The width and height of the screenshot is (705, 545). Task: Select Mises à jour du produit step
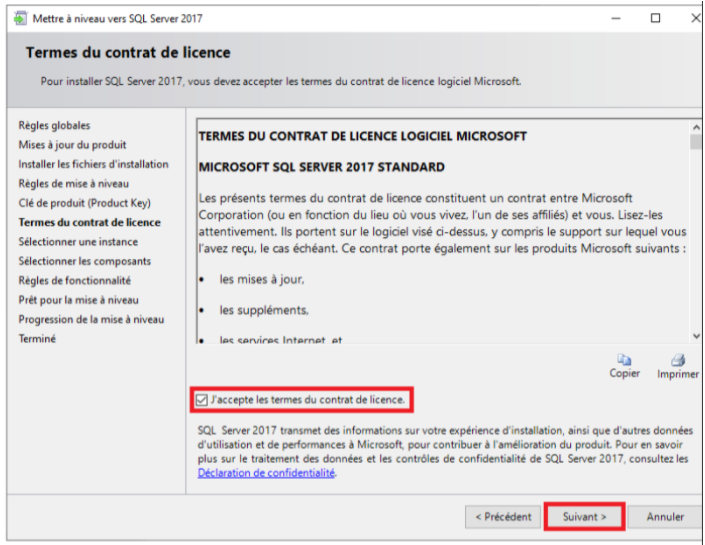tap(72, 145)
